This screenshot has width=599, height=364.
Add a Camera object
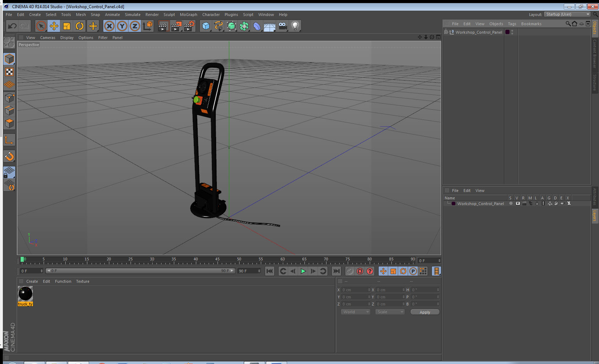(282, 26)
